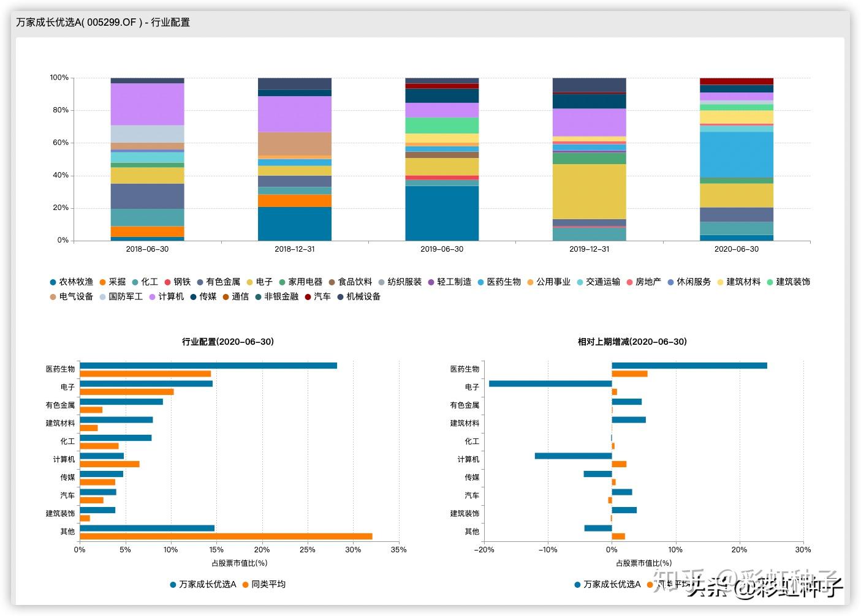Click 传媒 label in 相对上期增减 chart
Image resolution: width=861 pixels, height=616 pixels.
point(472,478)
